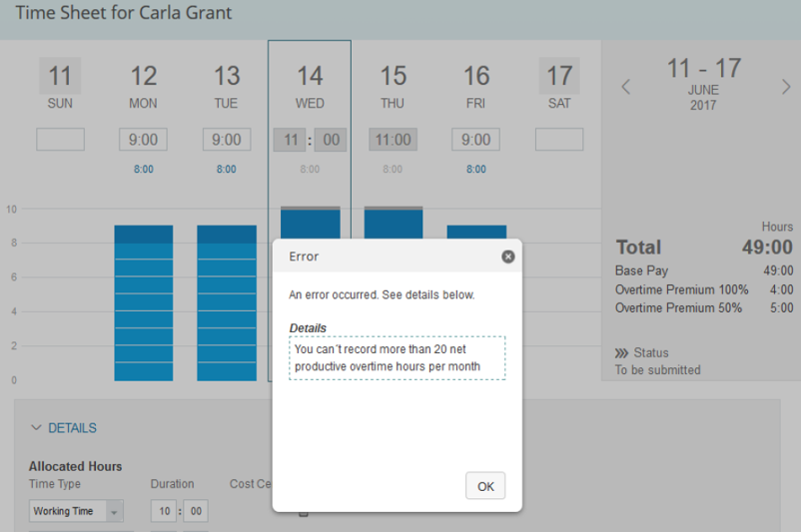801x532 pixels.
Task: Select Saturday 17 day header
Action: [559, 84]
